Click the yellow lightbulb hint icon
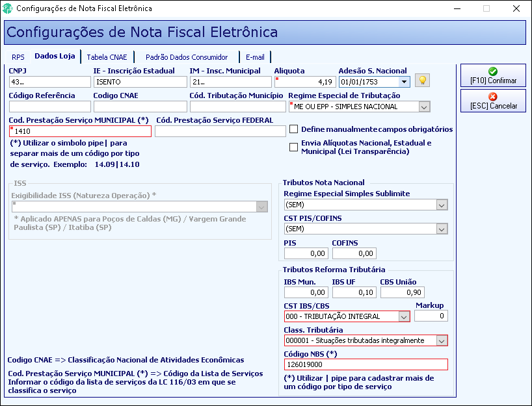The height and width of the screenshot is (406, 532). 422,81
